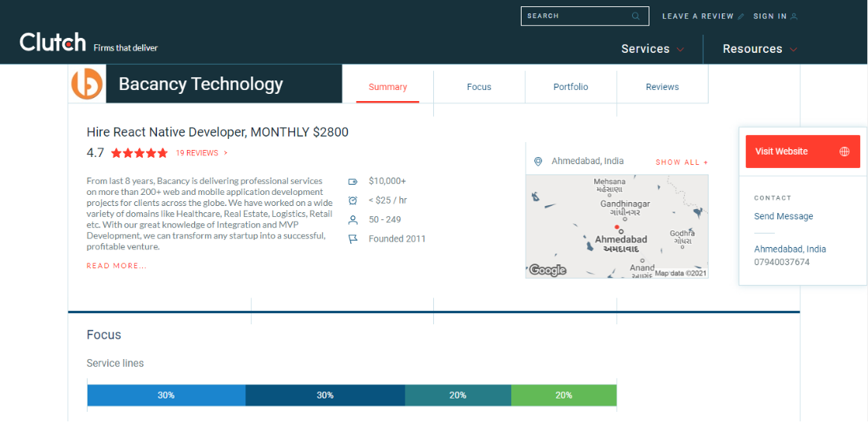Image resolution: width=868 pixels, height=434 pixels.
Task: Click the five-star rating icons
Action: 139,153
